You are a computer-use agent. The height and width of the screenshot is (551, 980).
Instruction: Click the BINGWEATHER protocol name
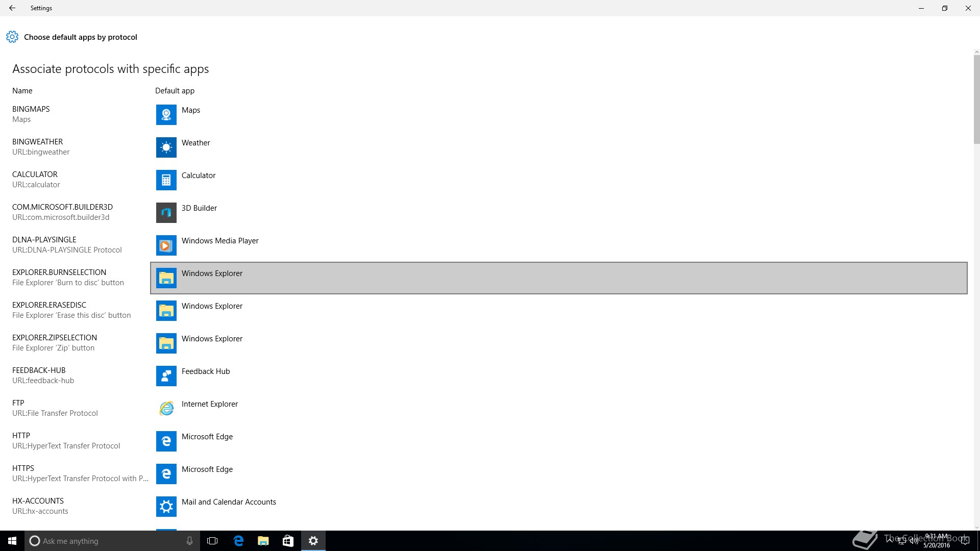pos(38,142)
